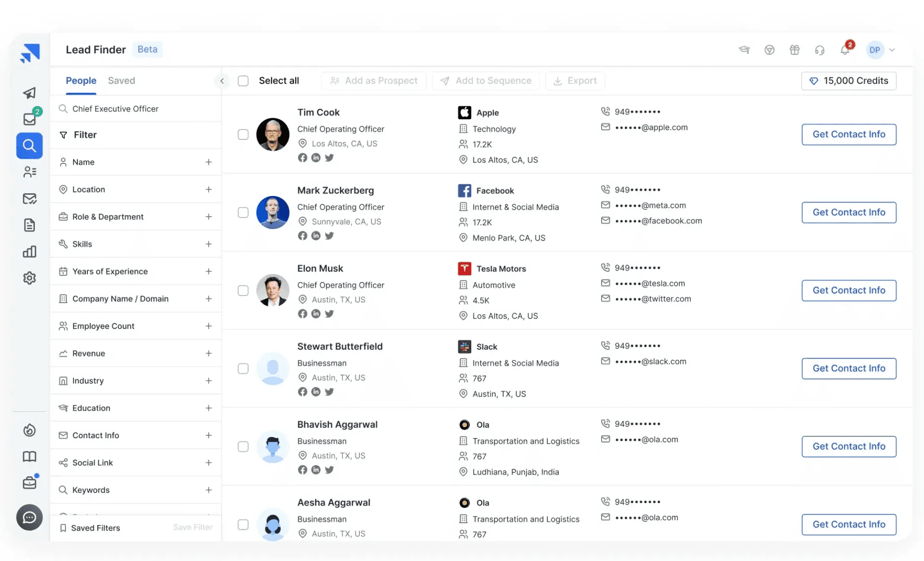The image size is (924, 561).
Task: Collapse the filter panel with chevron
Action: [222, 81]
